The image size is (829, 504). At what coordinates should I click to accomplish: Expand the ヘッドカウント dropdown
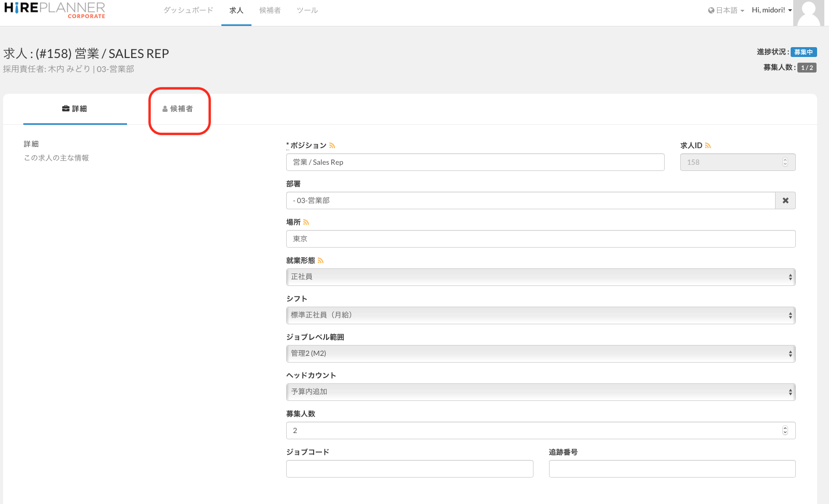click(x=540, y=392)
